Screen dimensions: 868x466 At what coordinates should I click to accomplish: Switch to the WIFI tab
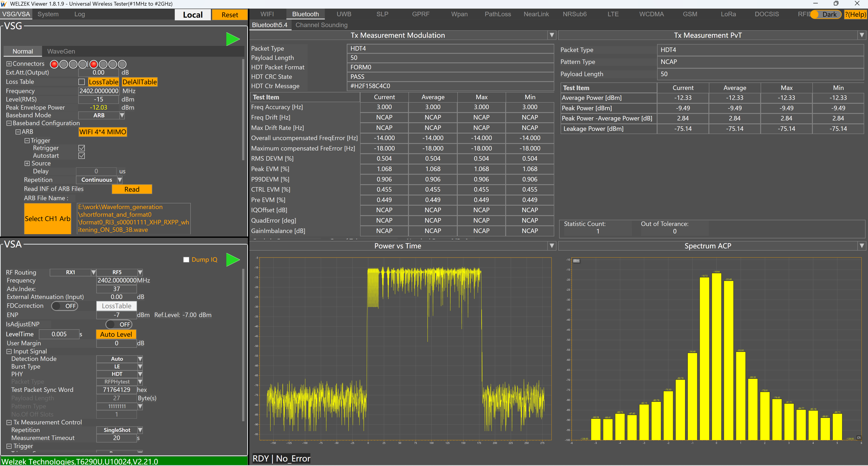[267, 14]
